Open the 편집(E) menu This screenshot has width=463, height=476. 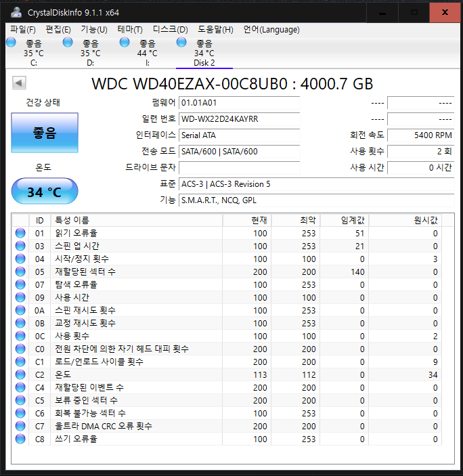tap(58, 30)
